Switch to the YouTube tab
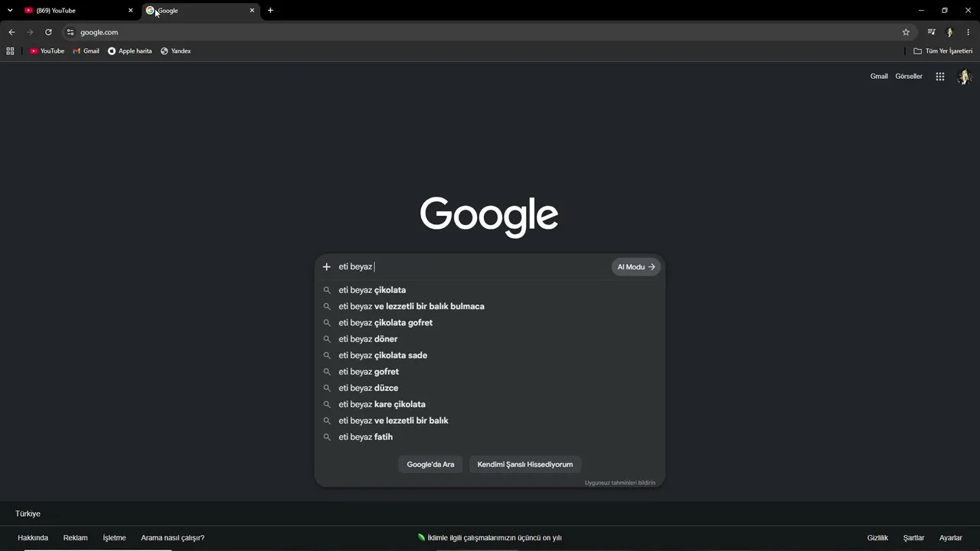This screenshot has height=551, width=980. 79,11
